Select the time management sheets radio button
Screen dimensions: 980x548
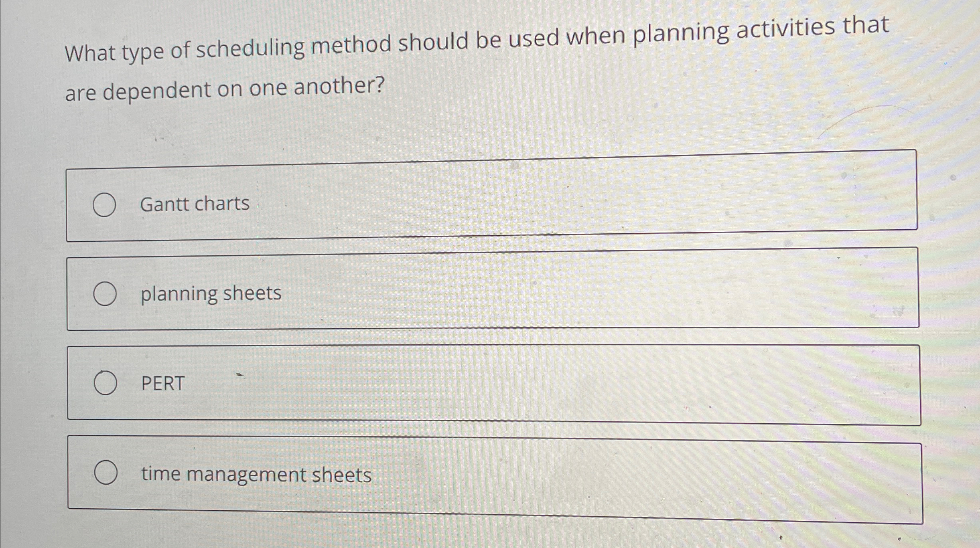point(107,474)
